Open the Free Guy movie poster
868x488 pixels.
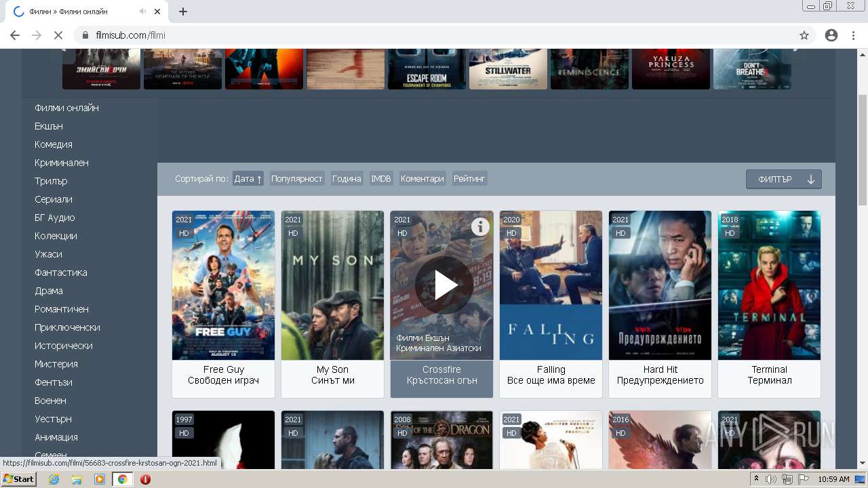coord(223,285)
